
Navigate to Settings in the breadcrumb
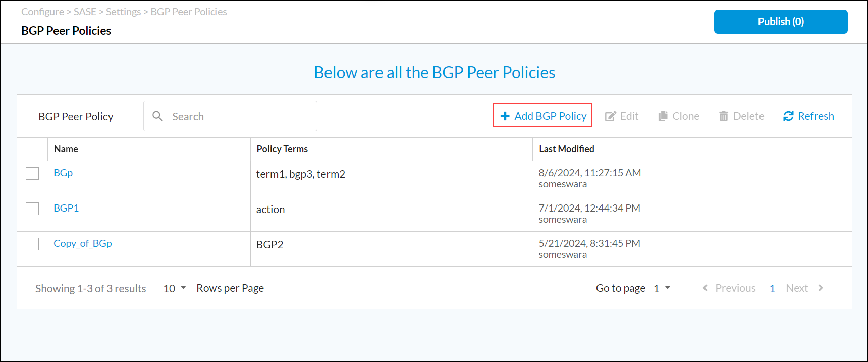pyautogui.click(x=123, y=12)
